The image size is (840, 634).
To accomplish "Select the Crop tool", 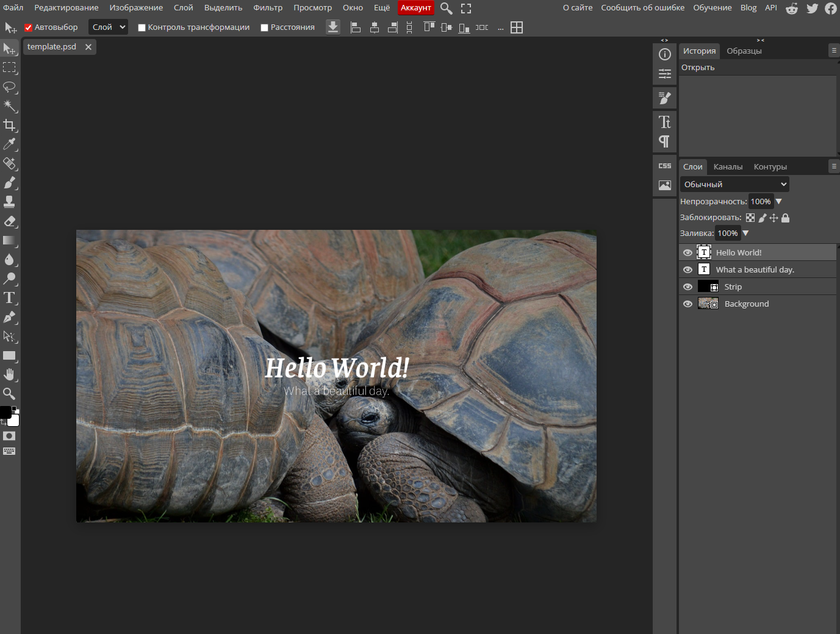I will (x=10, y=125).
